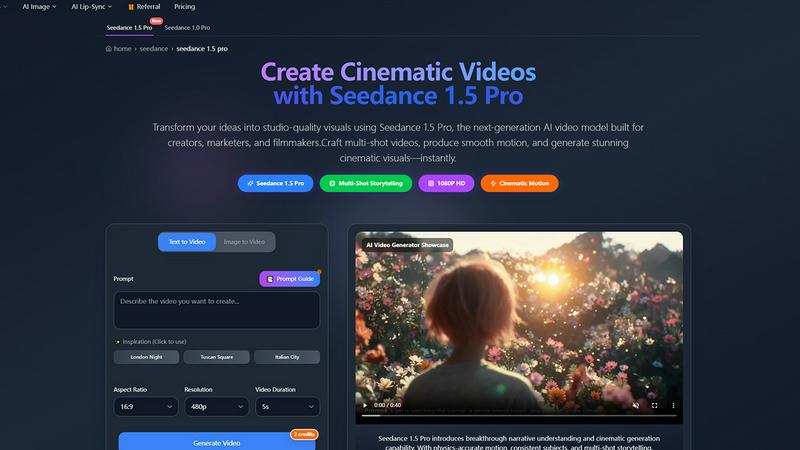Screen dimensions: 800x450
Task: Select the Seedance 1.5 Pro tab
Action: click(129, 28)
